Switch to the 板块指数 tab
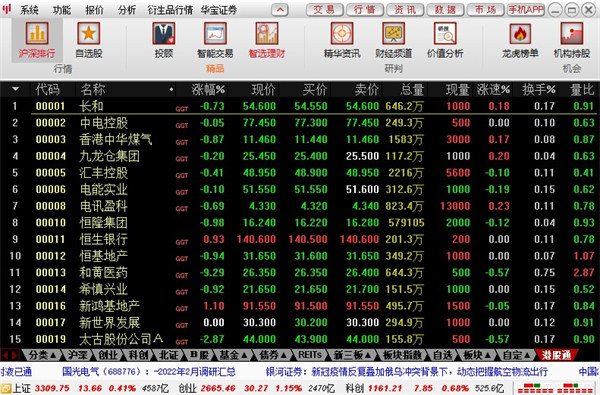The image size is (600, 395). pos(403,355)
